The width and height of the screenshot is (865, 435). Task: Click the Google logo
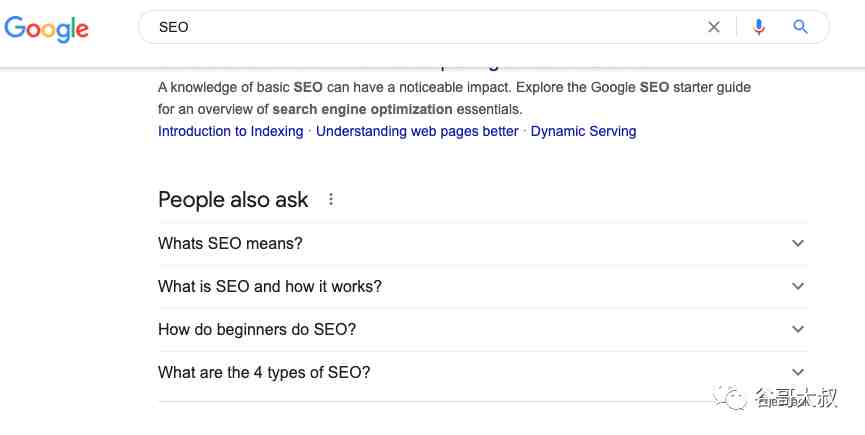46,28
